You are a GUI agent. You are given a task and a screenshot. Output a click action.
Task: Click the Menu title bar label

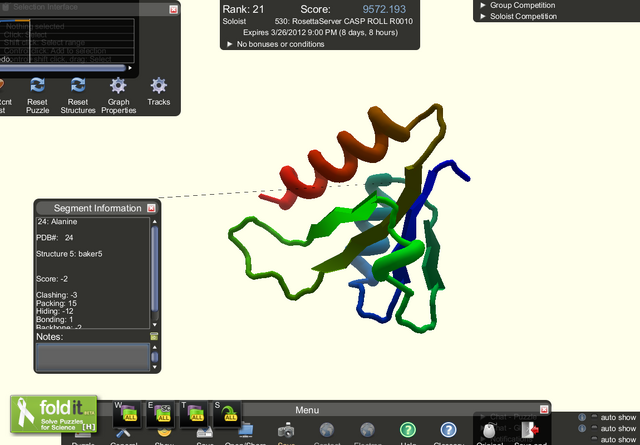tap(307, 410)
